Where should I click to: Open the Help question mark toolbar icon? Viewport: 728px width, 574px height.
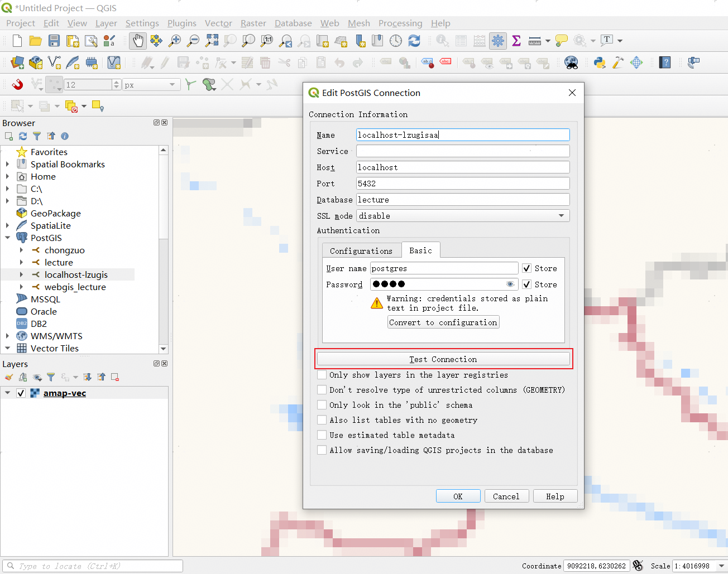[x=665, y=62]
